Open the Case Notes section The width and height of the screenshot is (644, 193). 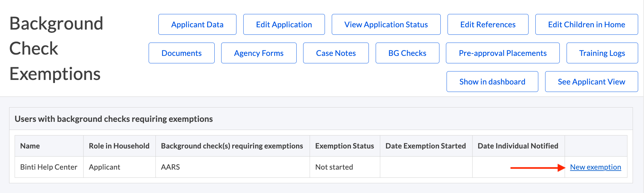(x=336, y=53)
